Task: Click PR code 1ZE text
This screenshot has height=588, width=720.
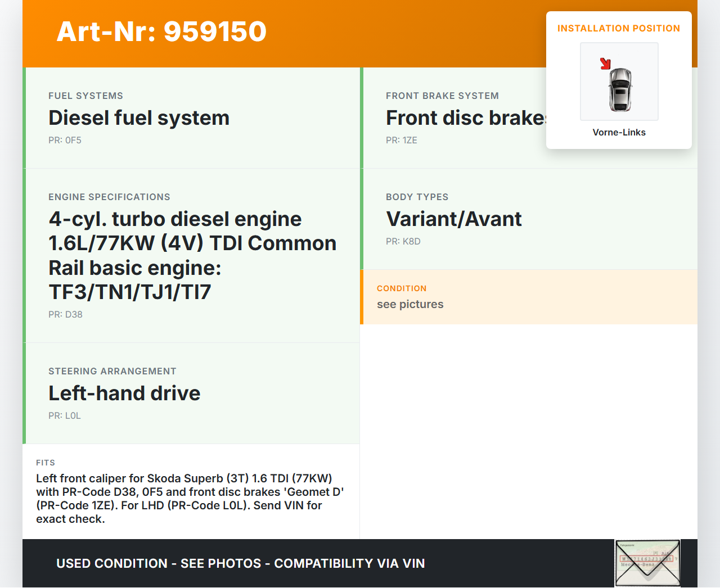Action: click(x=401, y=141)
